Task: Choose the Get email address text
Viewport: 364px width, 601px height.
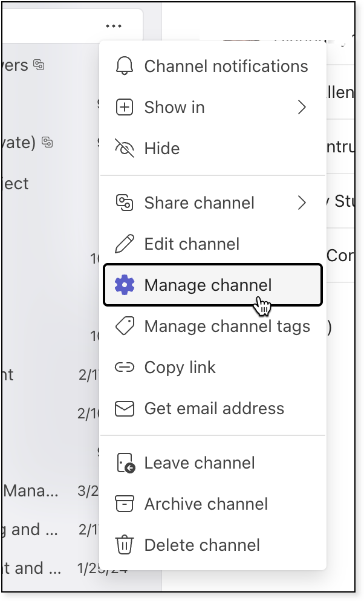Action: coord(214,409)
